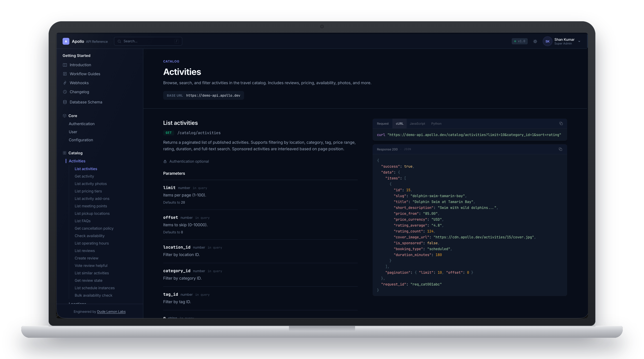
Task: Collapse the Core section
Action: (73, 116)
